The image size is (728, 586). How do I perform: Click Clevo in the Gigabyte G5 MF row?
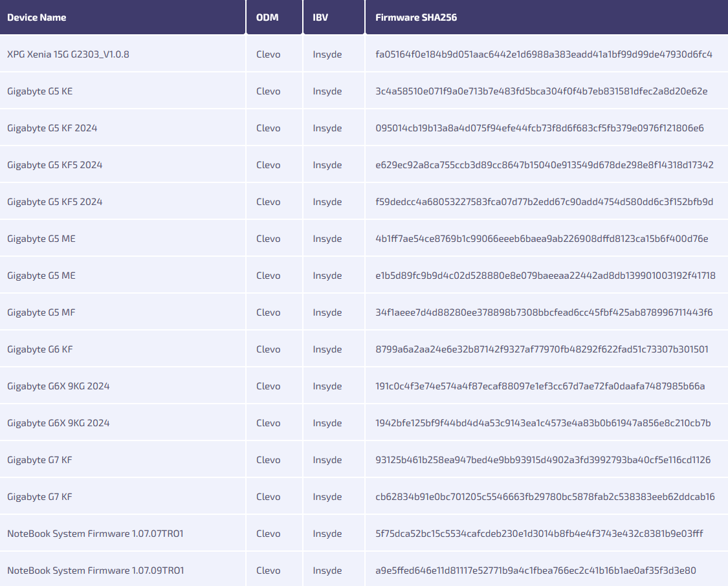269,312
